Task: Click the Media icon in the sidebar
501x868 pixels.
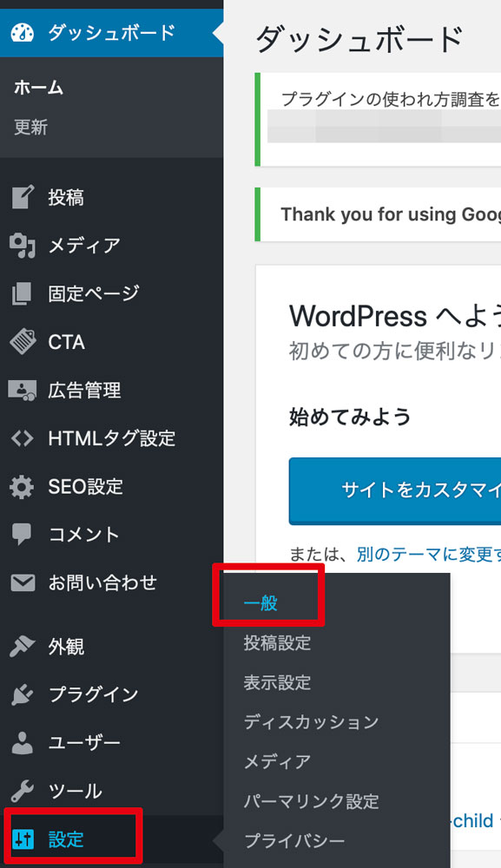Action: [x=23, y=246]
